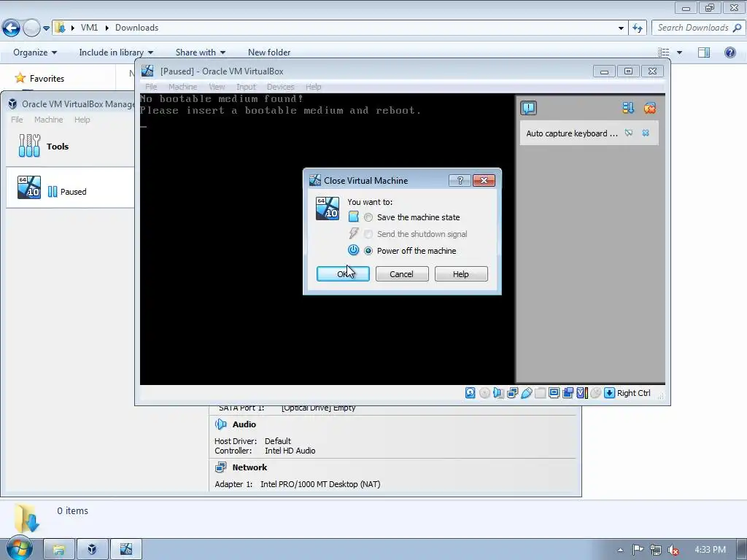This screenshot has height=560, width=747.
Task: Open Input menu in the VM window
Action: point(246,87)
